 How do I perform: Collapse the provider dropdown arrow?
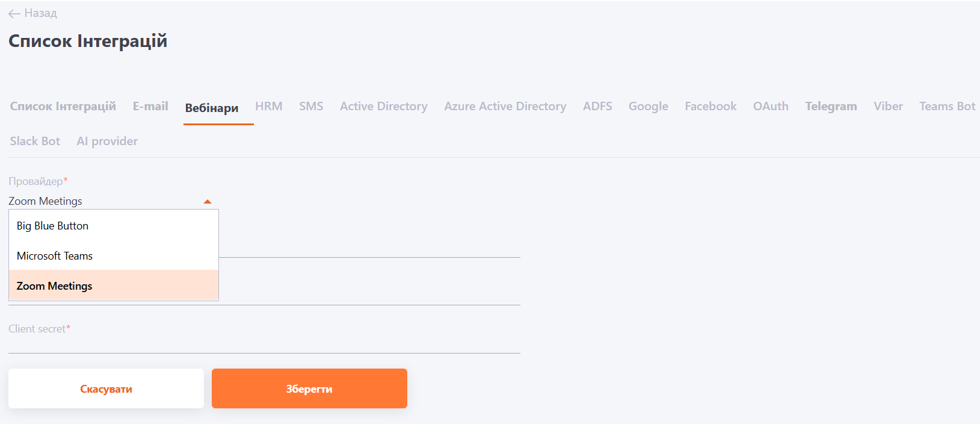tap(208, 202)
